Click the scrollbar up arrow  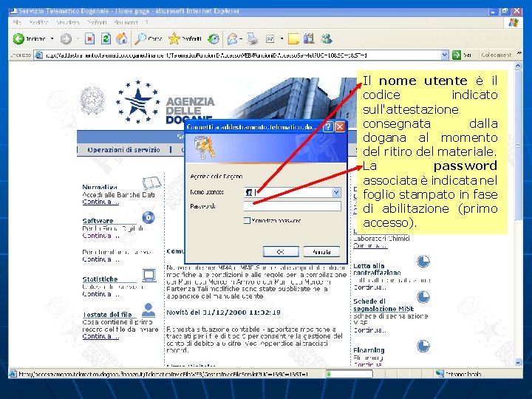tap(518, 66)
